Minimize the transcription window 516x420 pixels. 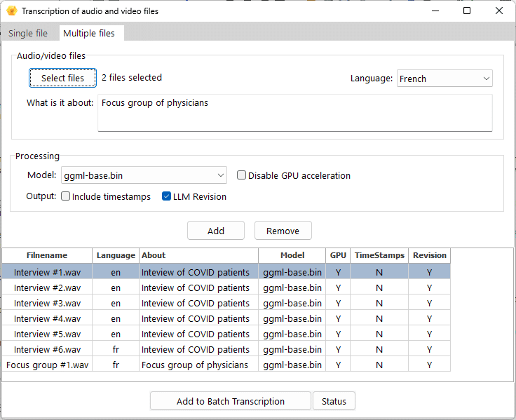pyautogui.click(x=435, y=11)
